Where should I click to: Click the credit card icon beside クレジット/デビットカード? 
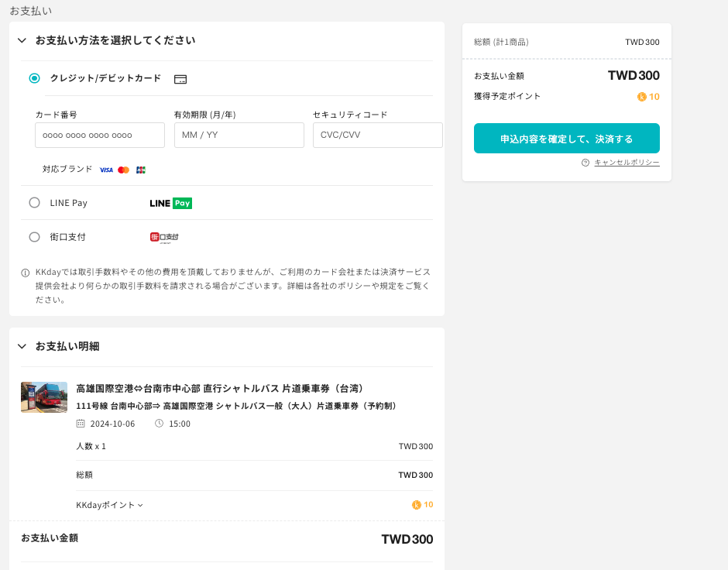click(180, 79)
